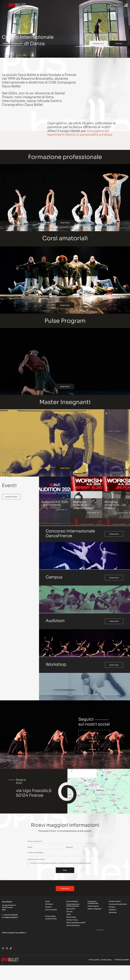Click 'Scopri di più' under Corsi amatoriali
The image size is (130, 980).
point(65,305)
